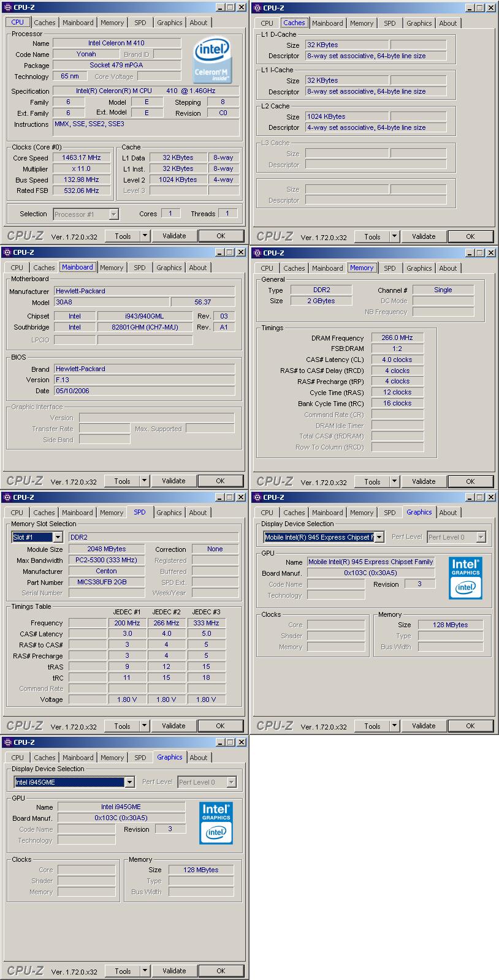Expand the Slot #1 memory slot dropdown
499x980 pixels.
(x=58, y=537)
